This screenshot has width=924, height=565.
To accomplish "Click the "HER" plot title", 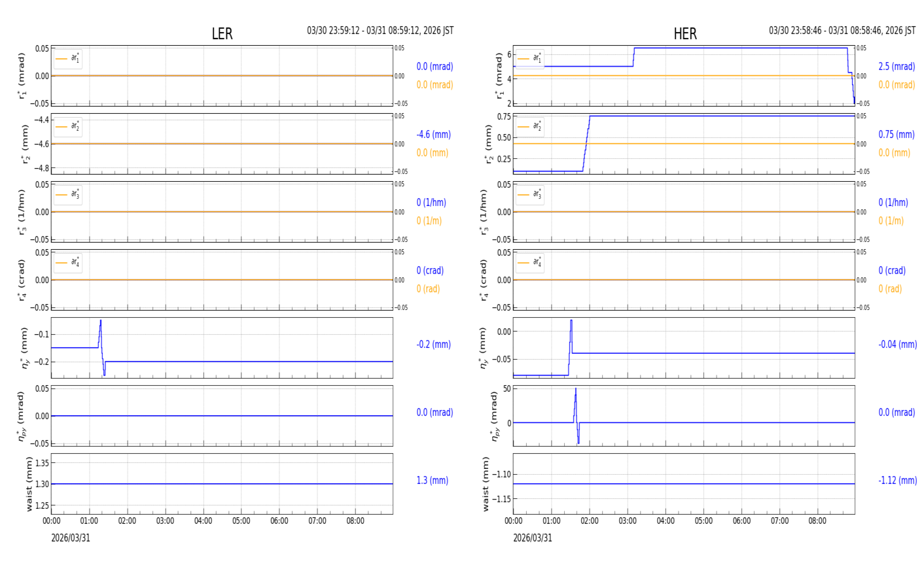I will pos(685,34).
